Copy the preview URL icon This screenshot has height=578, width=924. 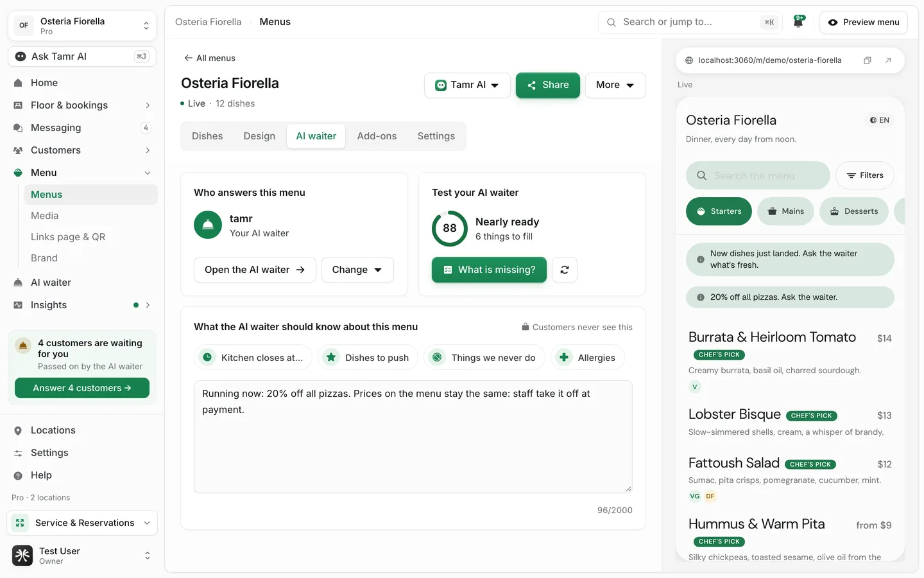click(868, 60)
